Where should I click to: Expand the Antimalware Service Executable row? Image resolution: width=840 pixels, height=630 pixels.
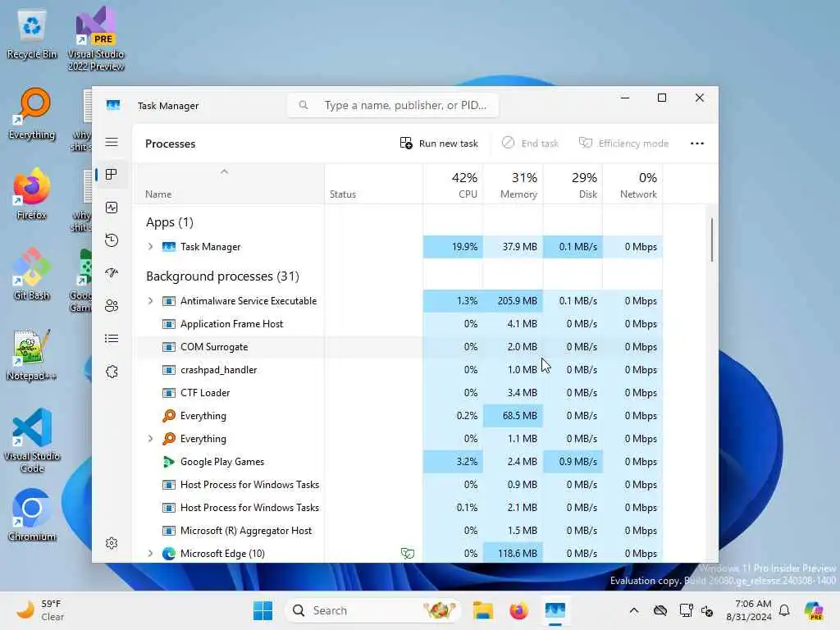[x=151, y=301]
